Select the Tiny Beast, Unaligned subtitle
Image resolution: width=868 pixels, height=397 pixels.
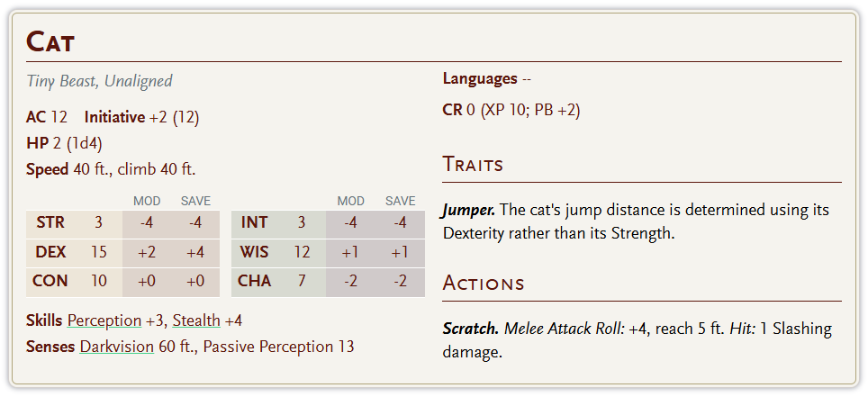pyautogui.click(x=99, y=81)
